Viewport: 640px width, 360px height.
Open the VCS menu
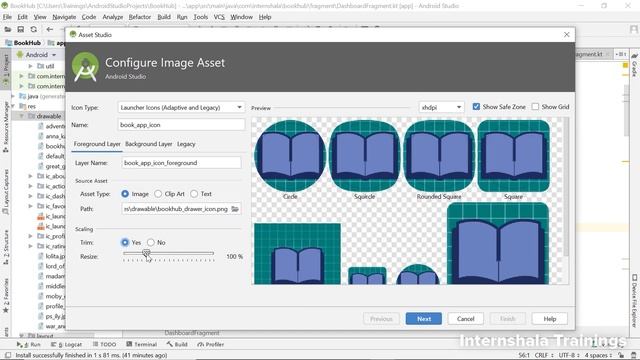tap(219, 17)
